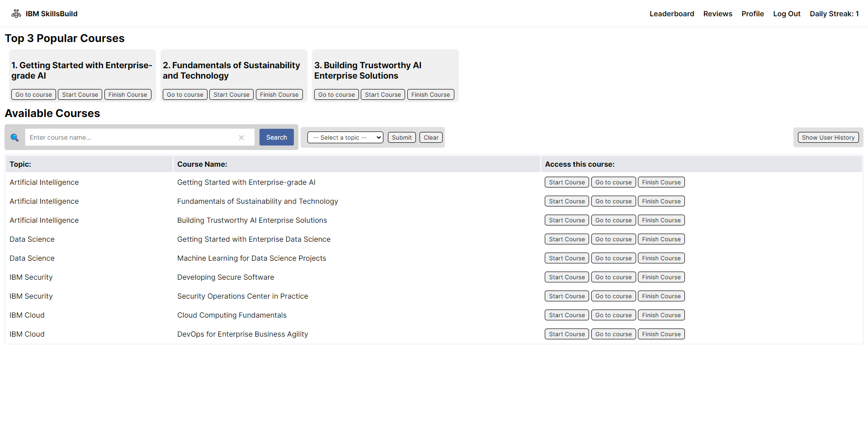Finish Course for Machine Learning for Data Science Projects
Image resolution: width=868 pixels, height=427 pixels.
[x=661, y=258]
